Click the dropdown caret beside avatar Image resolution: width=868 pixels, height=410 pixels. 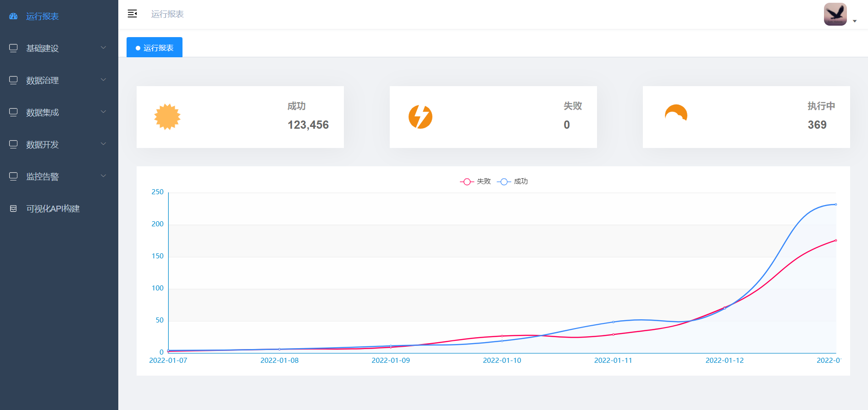pos(855,21)
